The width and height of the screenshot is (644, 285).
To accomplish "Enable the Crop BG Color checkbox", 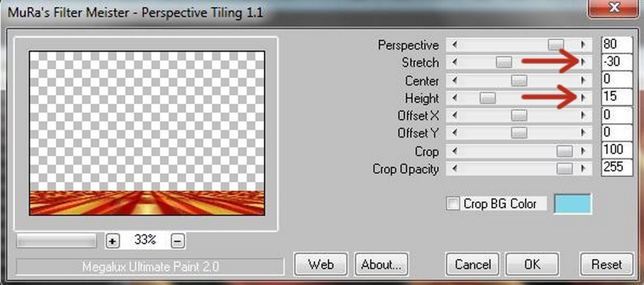I will point(453,203).
